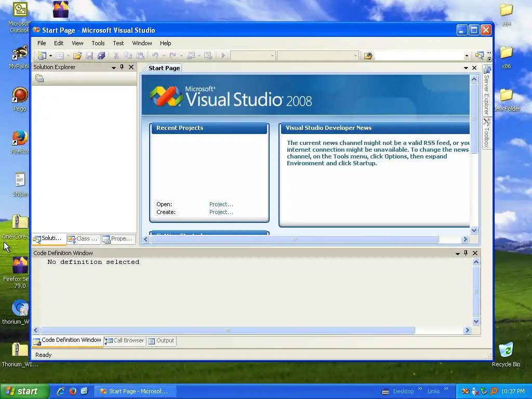Click the Start Debugging play icon
The width and height of the screenshot is (532, 399).
(223, 56)
